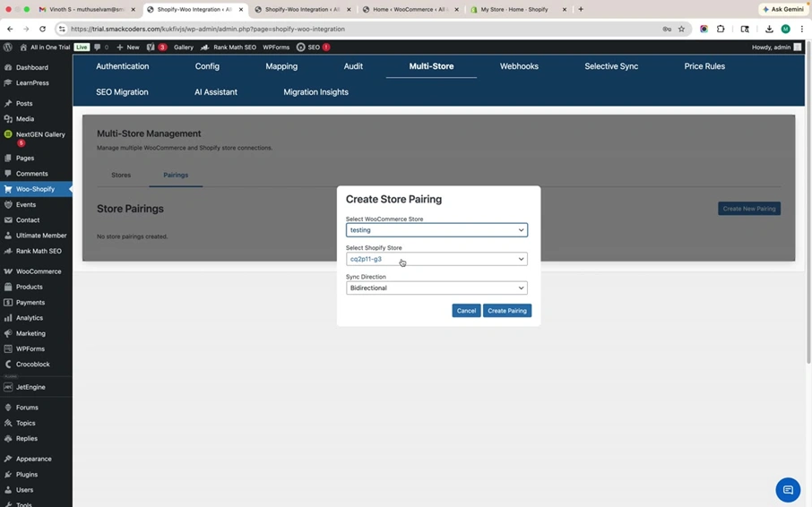812x507 pixels.
Task: Open the Events sidebar icon
Action: [x=8, y=204]
